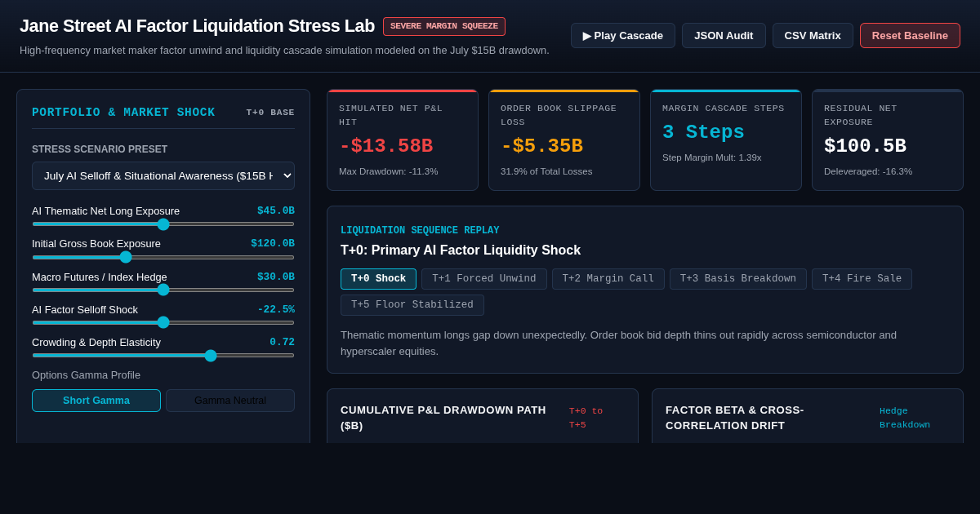
Task: Adjust the AI Thematic Net Long Exposure slider
Action: 163,224
